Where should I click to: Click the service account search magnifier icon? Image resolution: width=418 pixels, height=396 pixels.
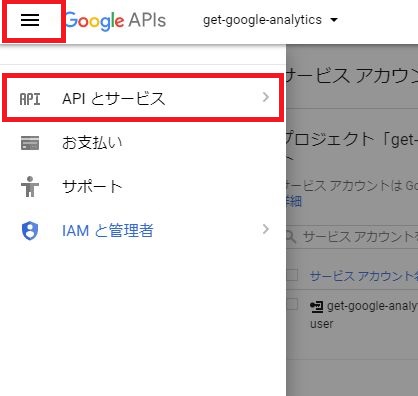tap(291, 237)
